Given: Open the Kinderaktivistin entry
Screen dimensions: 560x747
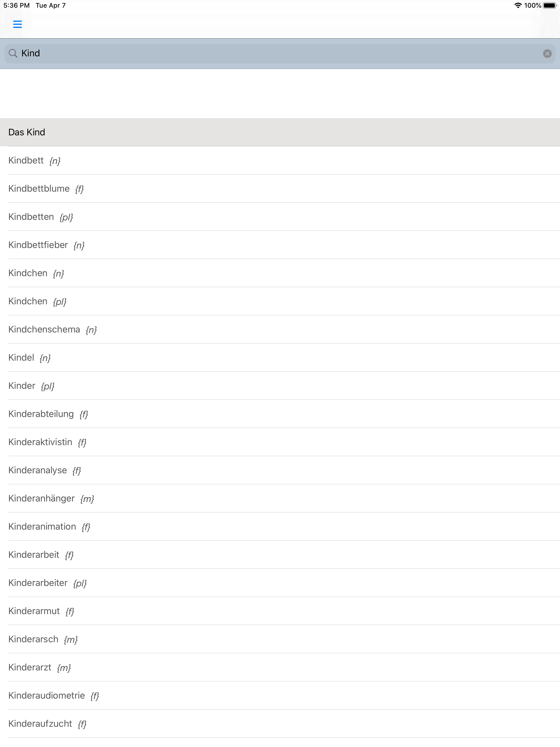Looking at the screenshot, I should pyautogui.click(x=40, y=442).
